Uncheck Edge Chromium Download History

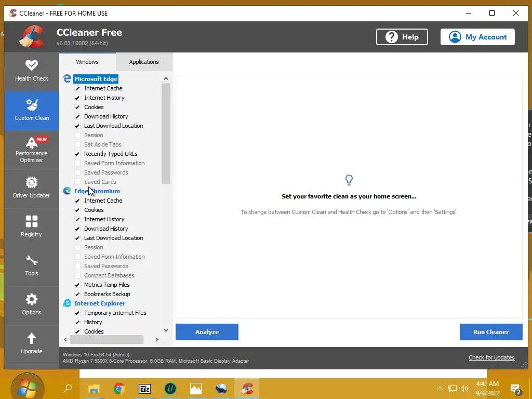(77, 229)
